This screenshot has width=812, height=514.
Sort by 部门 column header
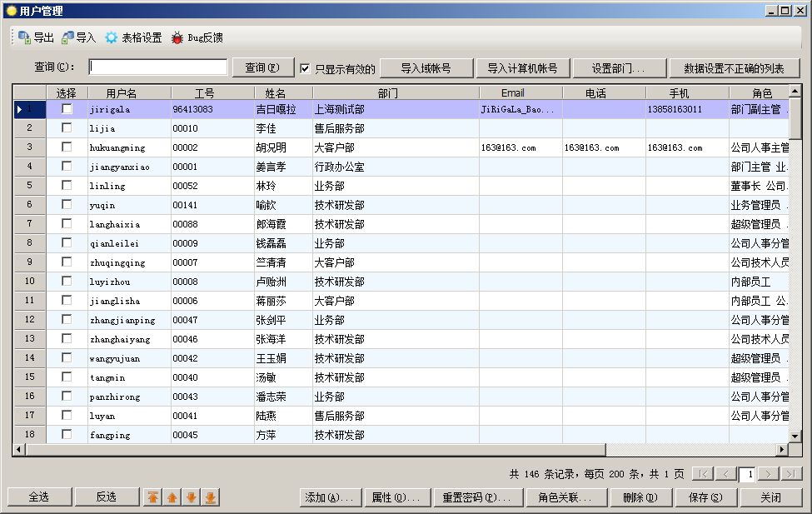tap(396, 92)
